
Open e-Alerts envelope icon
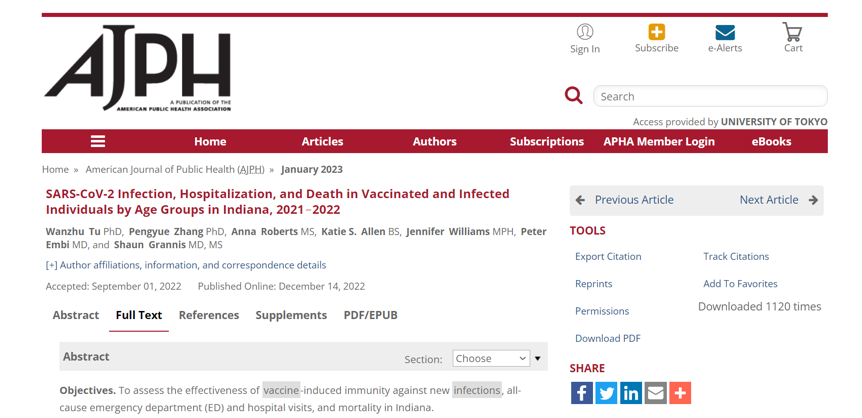click(x=725, y=33)
